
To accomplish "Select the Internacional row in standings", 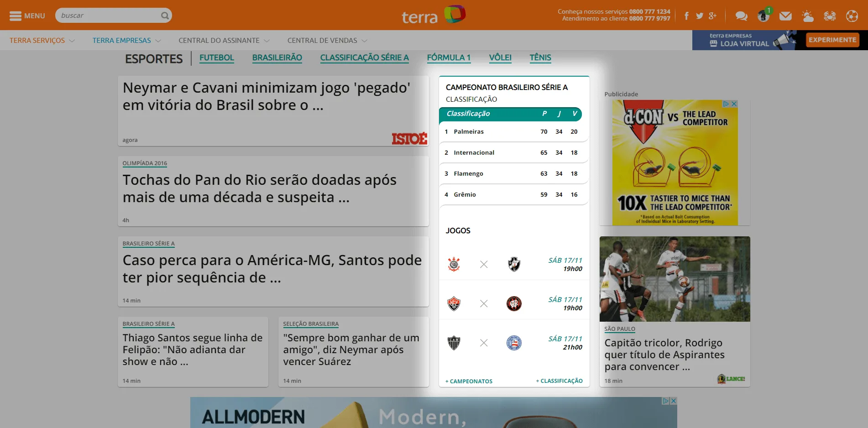I will [x=513, y=152].
